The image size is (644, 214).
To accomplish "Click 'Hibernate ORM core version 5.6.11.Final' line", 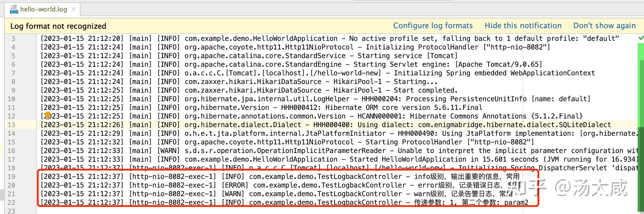I will (x=261, y=108).
